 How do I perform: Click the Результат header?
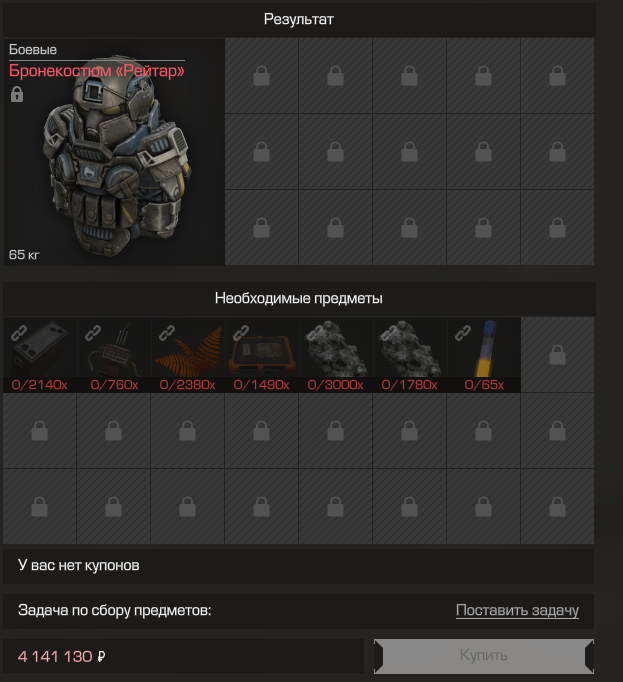pyautogui.click(x=299, y=19)
